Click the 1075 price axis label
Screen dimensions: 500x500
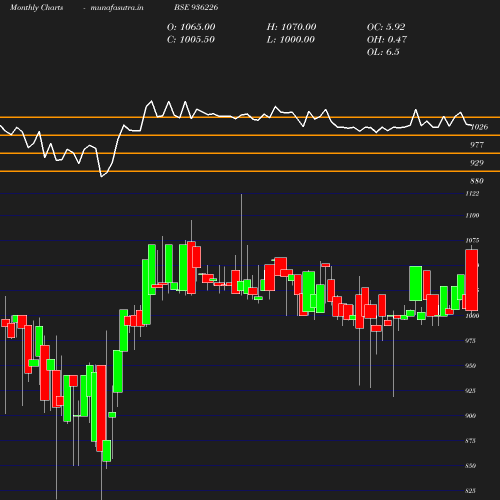[x=472, y=241]
